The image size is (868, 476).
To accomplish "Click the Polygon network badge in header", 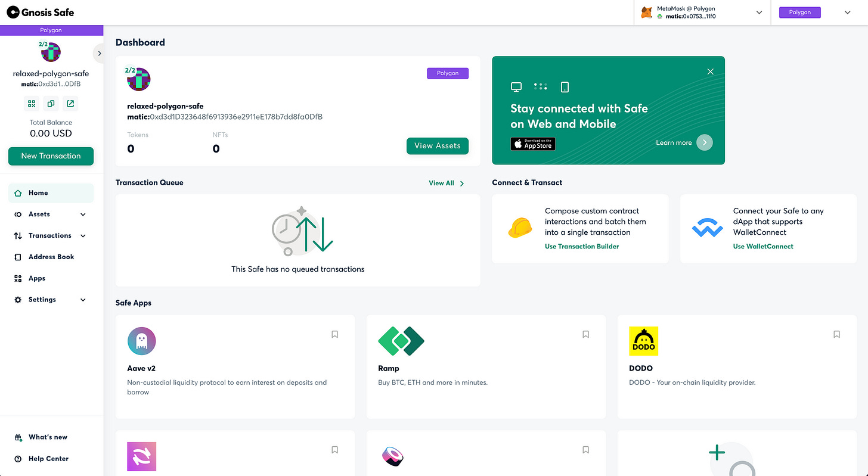I will coord(800,13).
